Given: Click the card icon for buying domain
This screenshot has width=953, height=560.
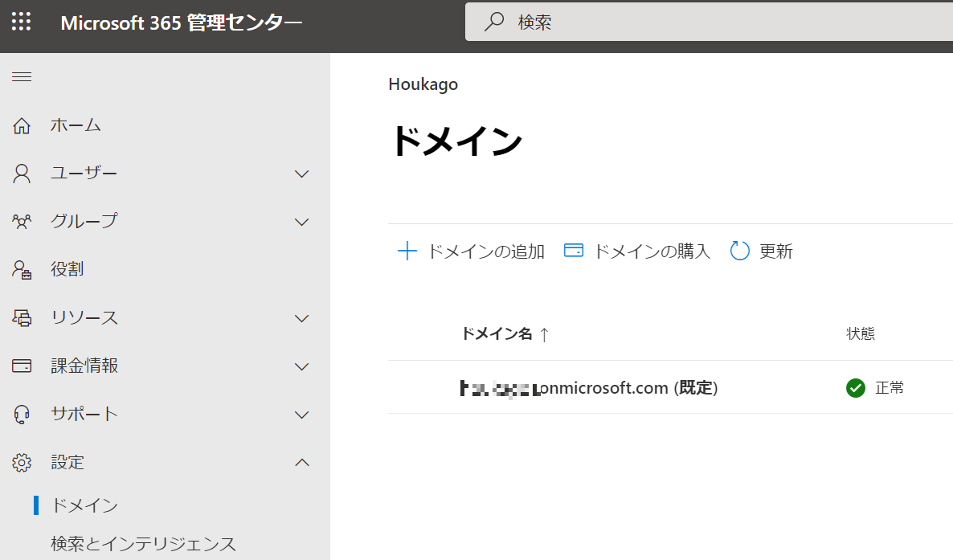Looking at the screenshot, I should point(574,250).
